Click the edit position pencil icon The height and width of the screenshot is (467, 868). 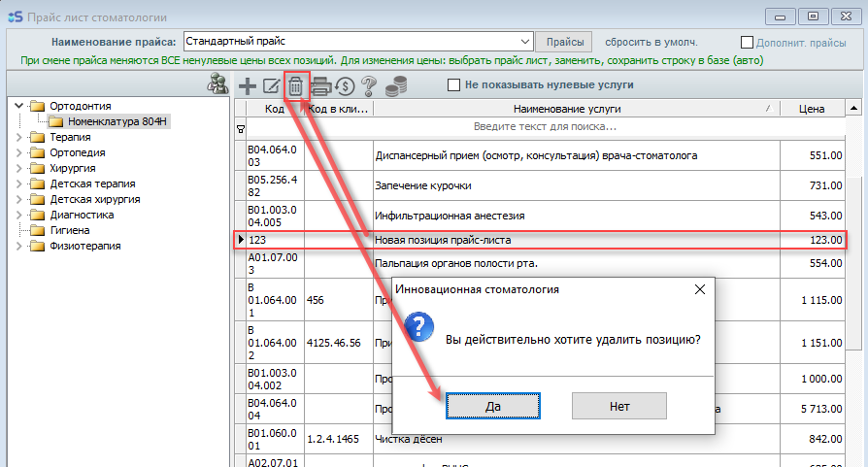(x=272, y=85)
